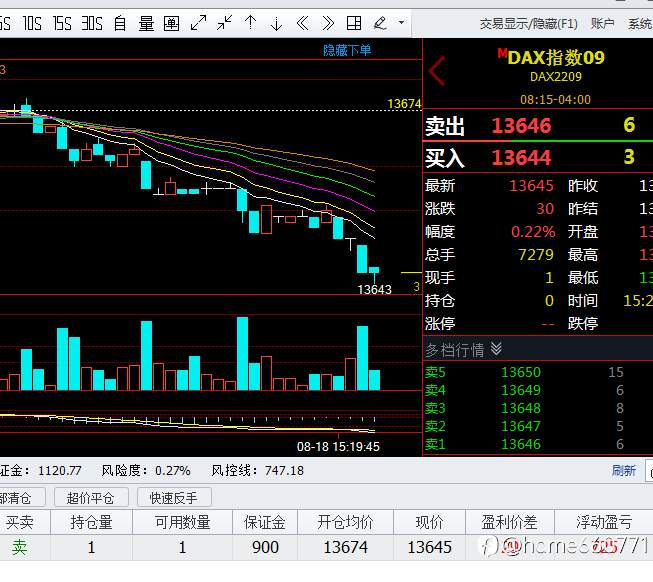Click the 幅度 value 0.22%
Image resolution: width=653 pixels, height=582 pixels.
coord(533,231)
